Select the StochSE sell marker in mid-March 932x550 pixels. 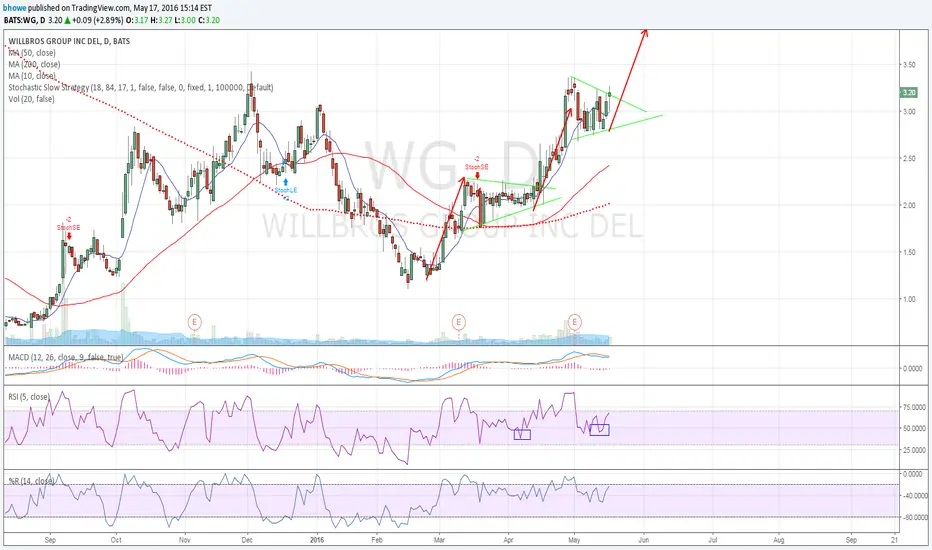coord(477,167)
